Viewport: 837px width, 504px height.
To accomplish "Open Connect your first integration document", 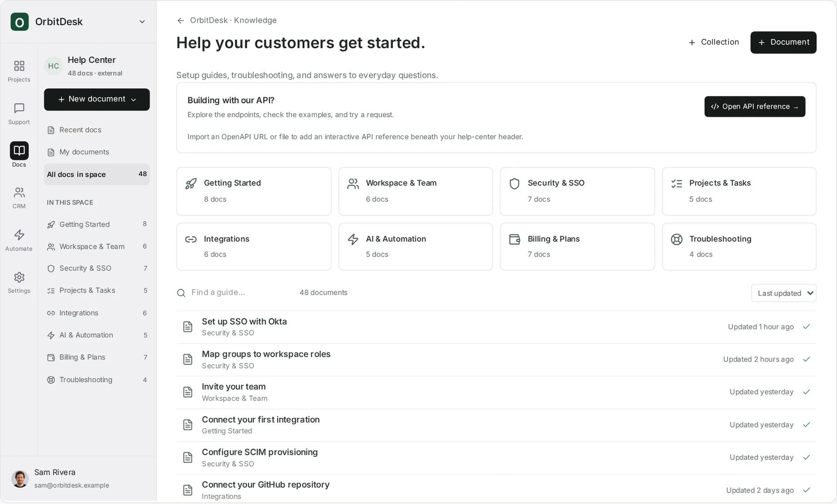I will pos(496,425).
